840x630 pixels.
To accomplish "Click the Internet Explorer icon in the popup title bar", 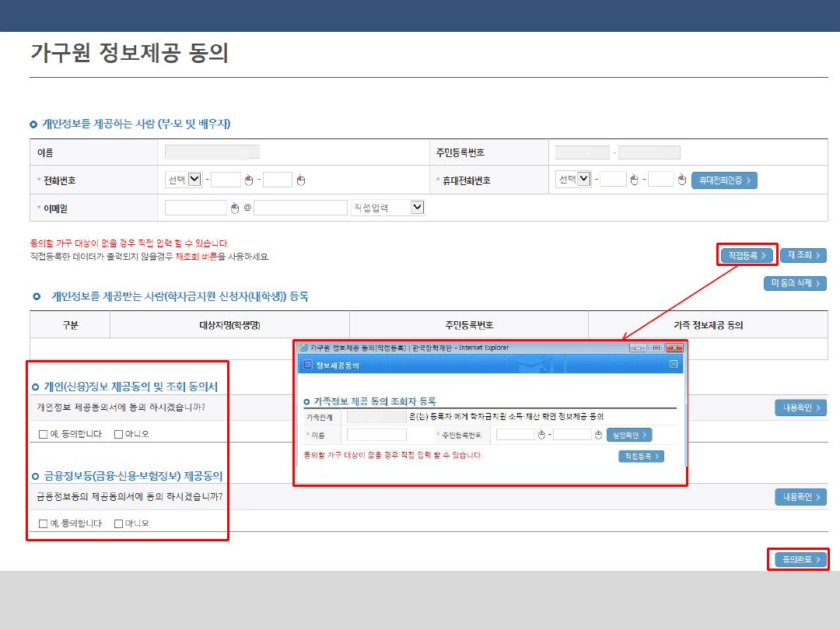I will pyautogui.click(x=303, y=348).
